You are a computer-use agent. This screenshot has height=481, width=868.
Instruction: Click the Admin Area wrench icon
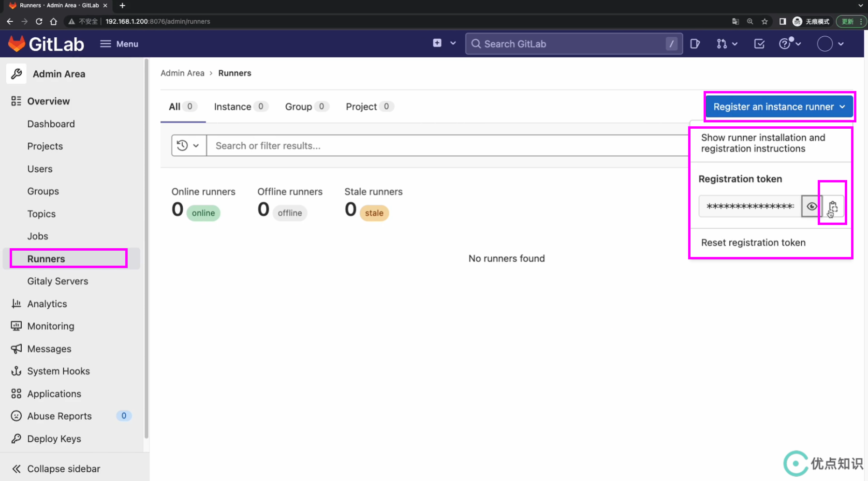pos(16,74)
